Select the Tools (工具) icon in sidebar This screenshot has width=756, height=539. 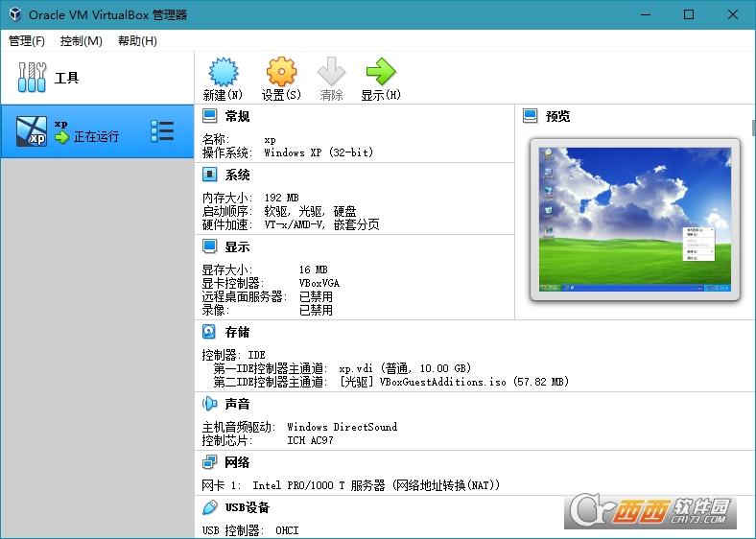click(x=33, y=77)
